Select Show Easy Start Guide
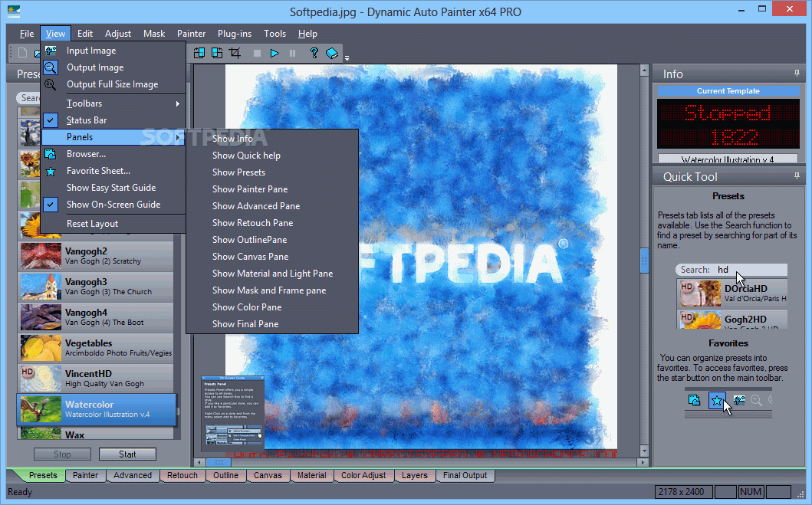This screenshot has width=812, height=505. (x=113, y=187)
